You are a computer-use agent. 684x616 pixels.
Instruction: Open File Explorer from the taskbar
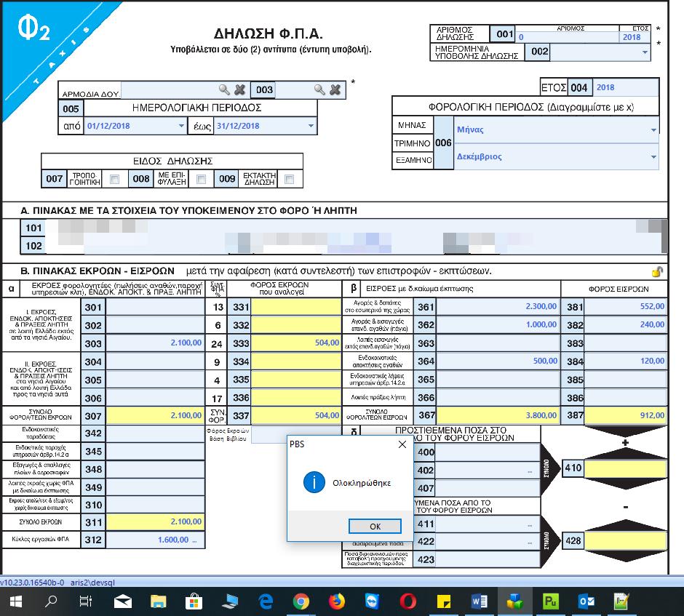[159, 602]
